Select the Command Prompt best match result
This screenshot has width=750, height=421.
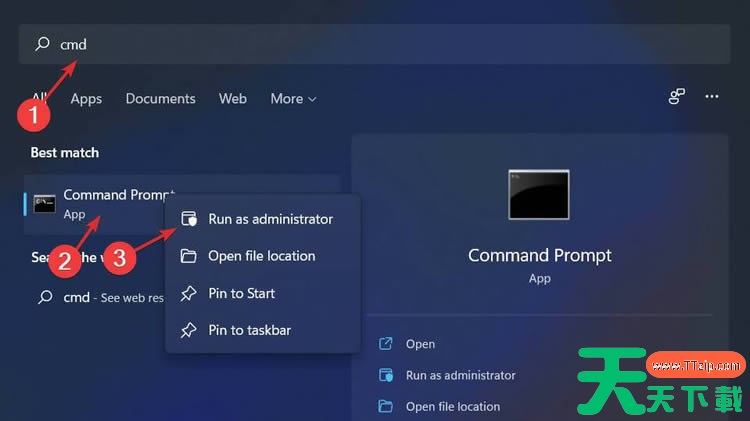click(x=182, y=204)
